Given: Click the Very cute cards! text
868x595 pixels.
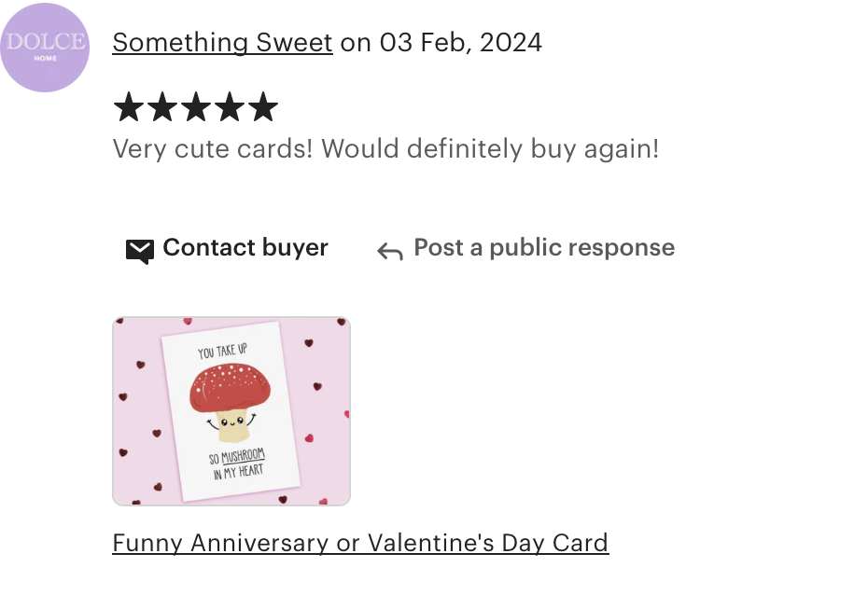Looking at the screenshot, I should point(213,149).
